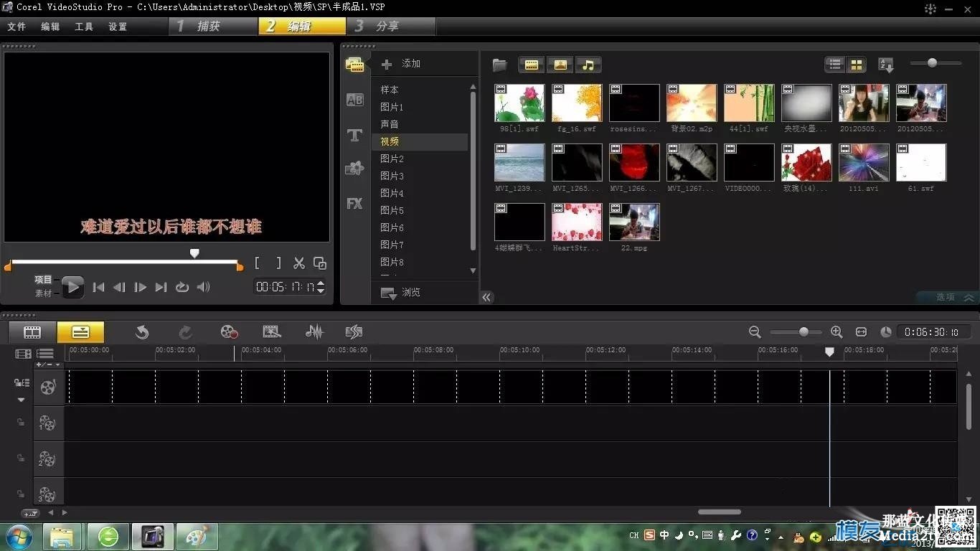The height and width of the screenshot is (551, 980).
Task: Switch library to list view
Action: [x=834, y=65]
